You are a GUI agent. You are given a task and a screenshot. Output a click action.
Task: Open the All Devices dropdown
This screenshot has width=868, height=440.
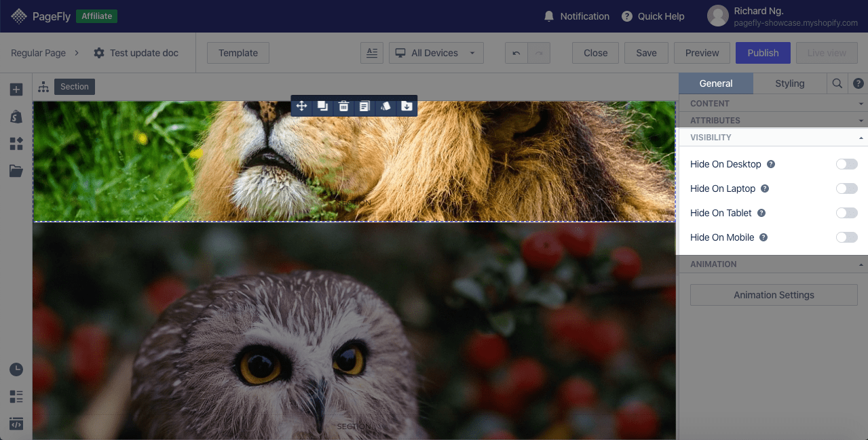pyautogui.click(x=436, y=53)
